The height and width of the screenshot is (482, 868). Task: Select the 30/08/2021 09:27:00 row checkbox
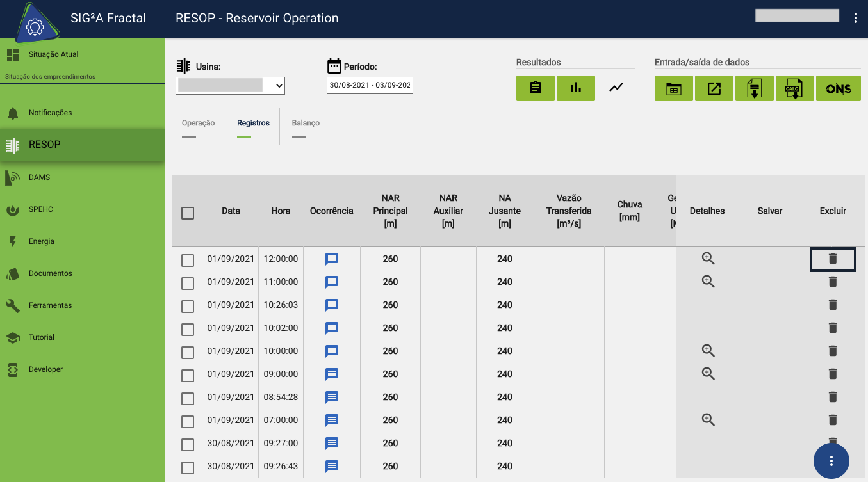tap(188, 445)
